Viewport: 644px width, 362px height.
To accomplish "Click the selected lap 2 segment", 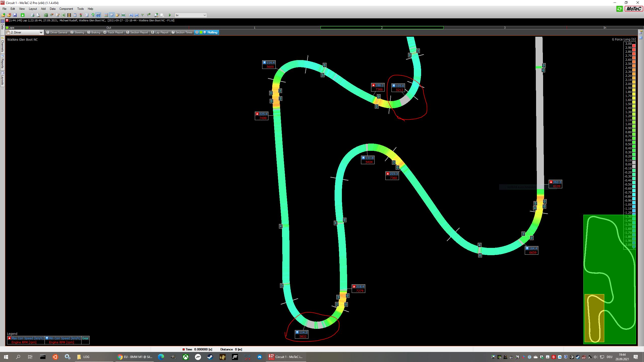I will (382, 28).
